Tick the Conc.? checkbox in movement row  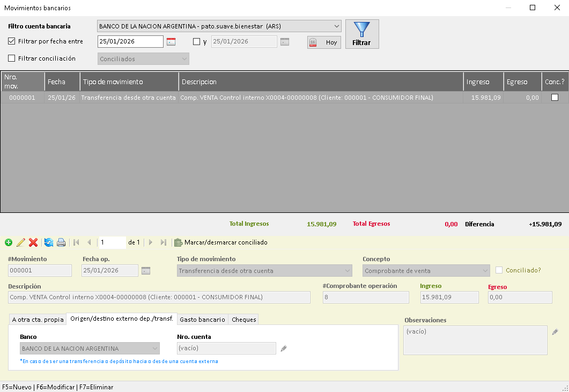(555, 98)
